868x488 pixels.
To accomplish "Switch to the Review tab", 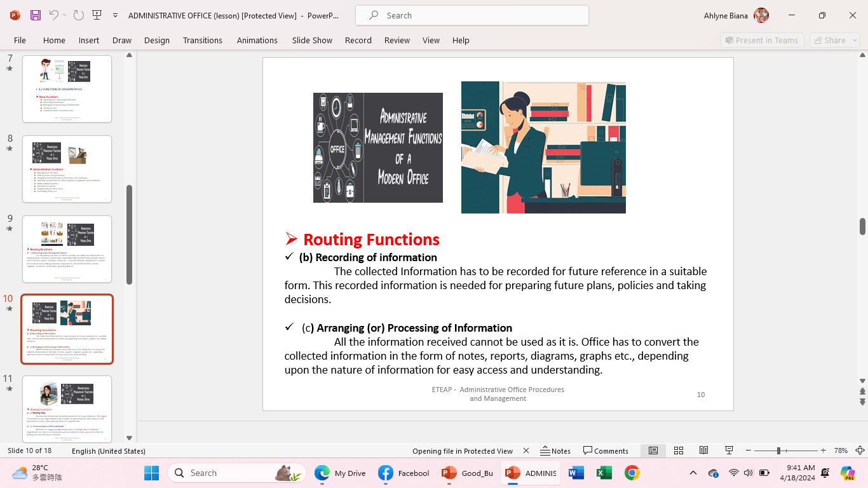I will point(397,40).
